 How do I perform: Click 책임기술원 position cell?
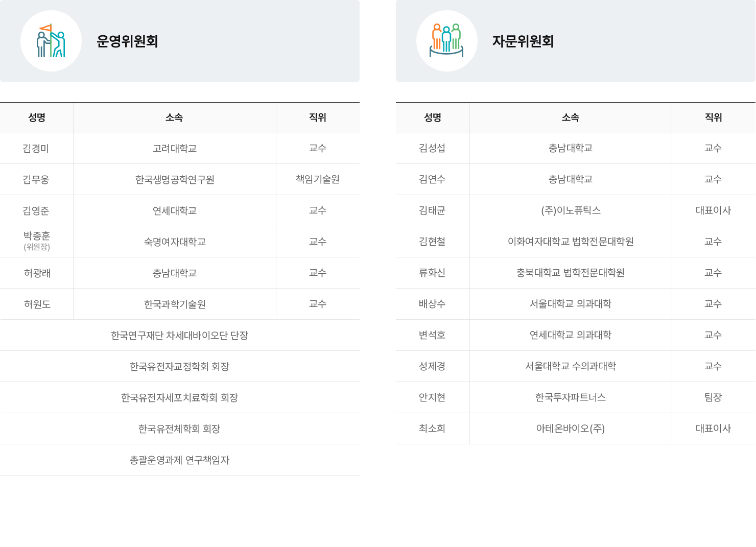318,179
